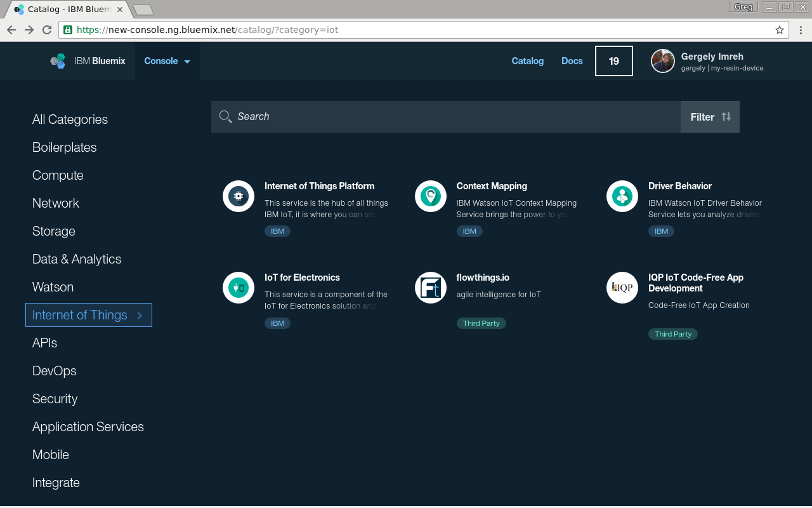The height and width of the screenshot is (508, 812).
Task: Click the search magnifier icon
Action: (225, 117)
